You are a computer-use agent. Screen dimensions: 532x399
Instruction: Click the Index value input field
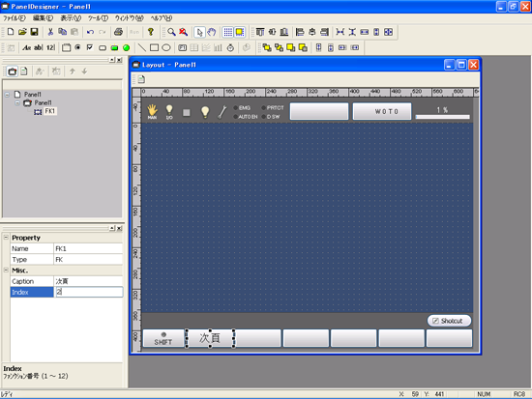(x=88, y=292)
